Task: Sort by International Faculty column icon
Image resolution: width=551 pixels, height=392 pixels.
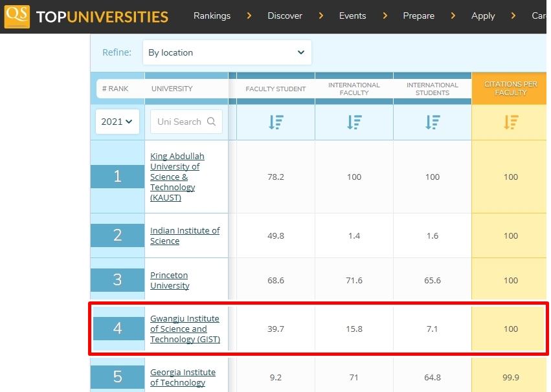Action: click(x=354, y=122)
